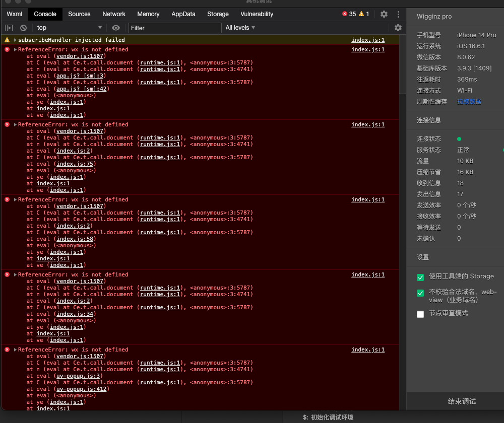Open the AppData tab
Viewport: 504px width, 423px height.
click(x=183, y=14)
